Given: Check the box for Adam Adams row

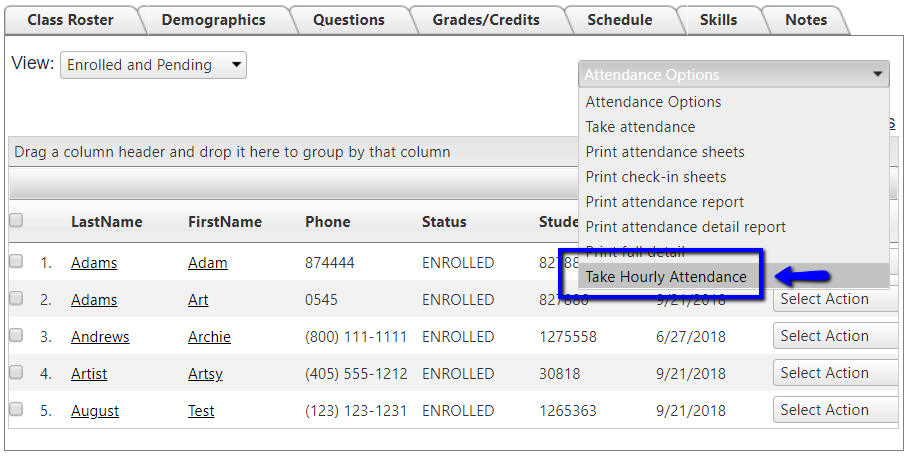Looking at the screenshot, I should tap(16, 262).
